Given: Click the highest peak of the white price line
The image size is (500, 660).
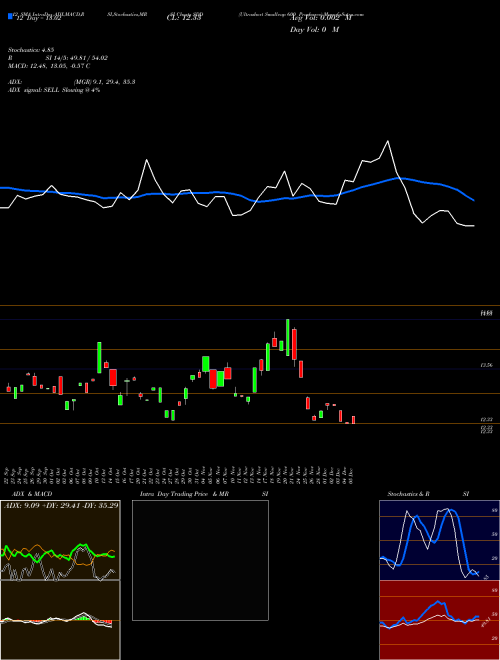Looking at the screenshot, I should [388, 141].
